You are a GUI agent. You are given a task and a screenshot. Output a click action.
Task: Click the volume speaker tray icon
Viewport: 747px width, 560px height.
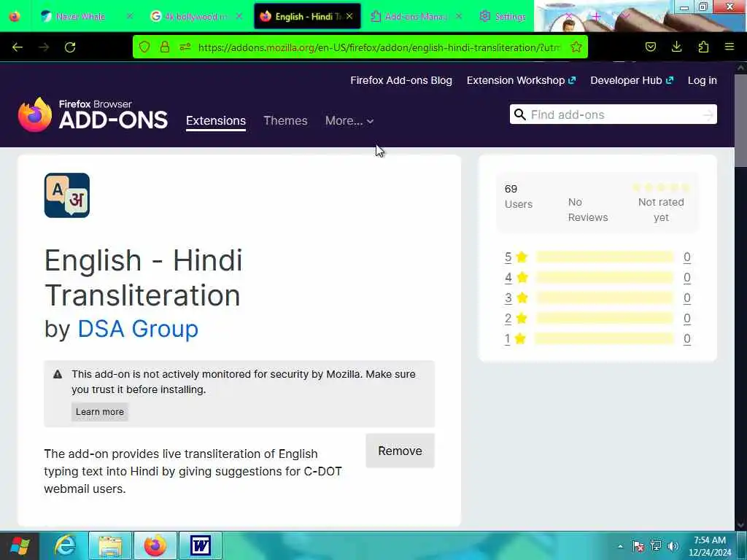click(673, 546)
